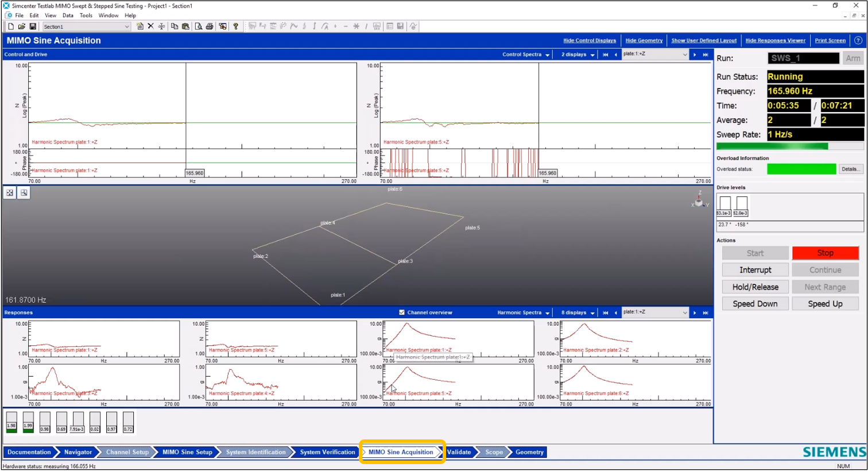Open plate:1:+Z combo in Responses panel
The height and width of the screenshot is (471, 868).
tap(655, 312)
